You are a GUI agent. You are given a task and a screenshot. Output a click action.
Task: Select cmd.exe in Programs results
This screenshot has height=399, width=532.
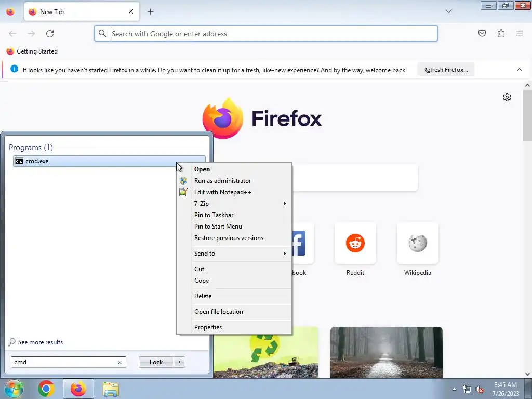pos(109,161)
